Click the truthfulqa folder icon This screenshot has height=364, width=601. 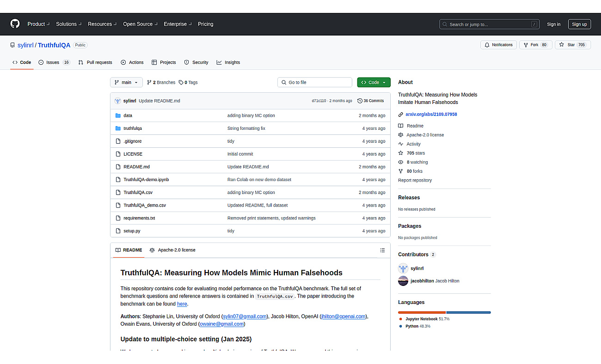118,128
